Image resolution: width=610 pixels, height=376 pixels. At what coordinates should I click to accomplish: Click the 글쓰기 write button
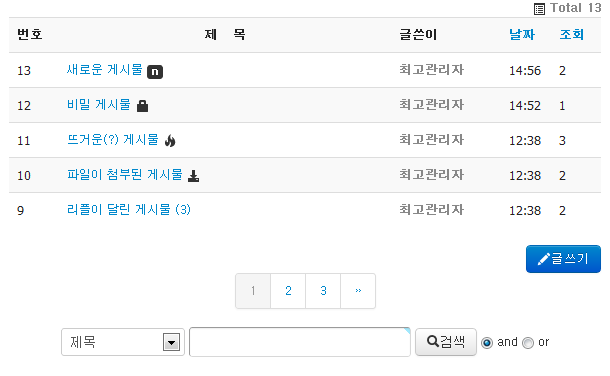(563, 259)
